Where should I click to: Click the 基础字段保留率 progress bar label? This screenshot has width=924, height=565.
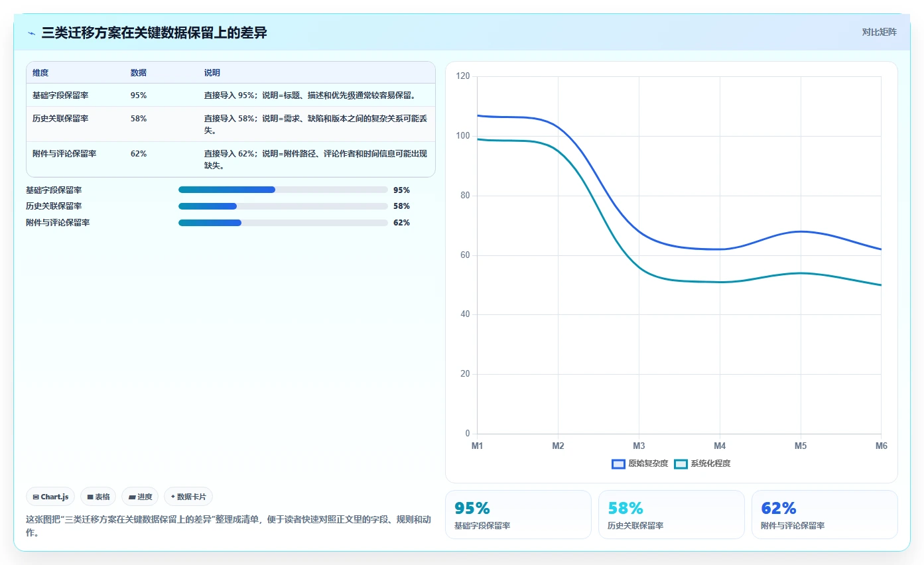pos(54,190)
